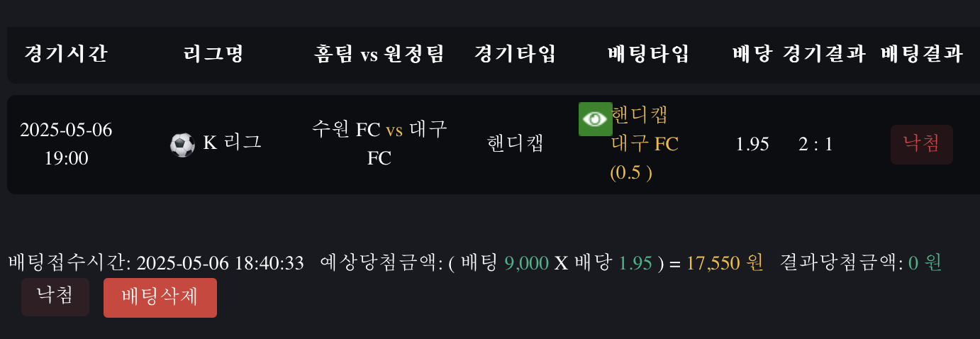Click the 2 : 1 match score
The height and width of the screenshot is (339, 980).
pyautogui.click(x=815, y=145)
